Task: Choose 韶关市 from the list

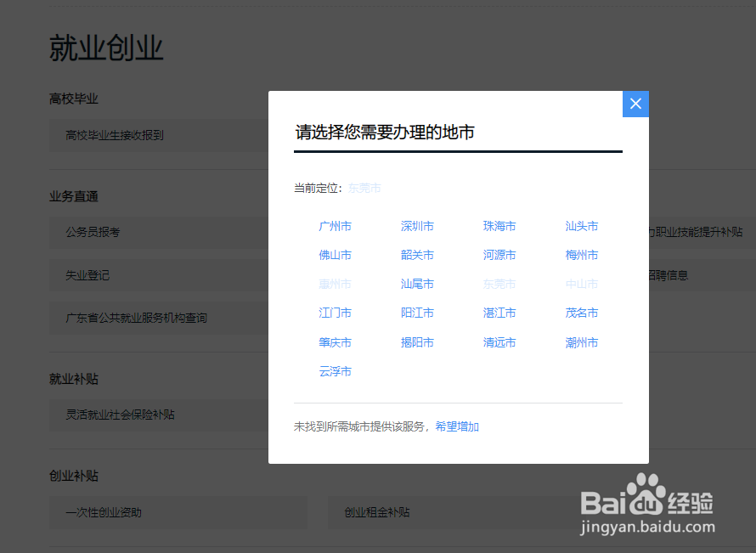Action: pos(416,255)
